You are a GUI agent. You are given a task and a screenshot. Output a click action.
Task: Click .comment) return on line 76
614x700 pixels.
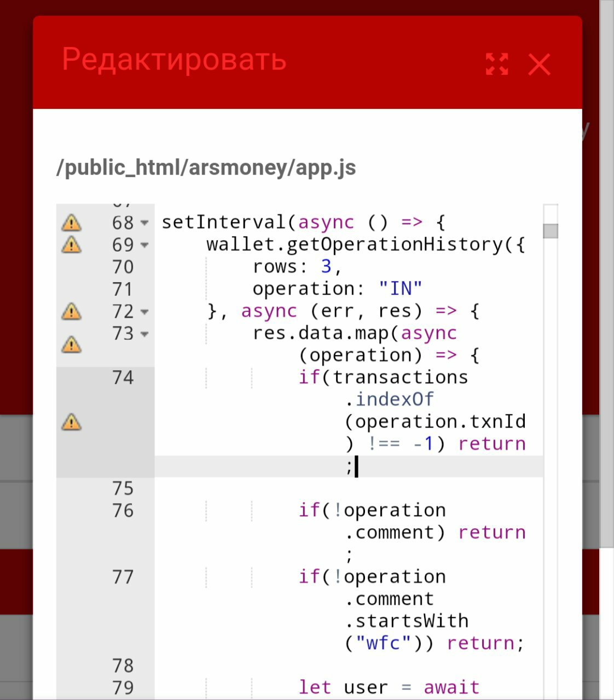[x=435, y=532]
